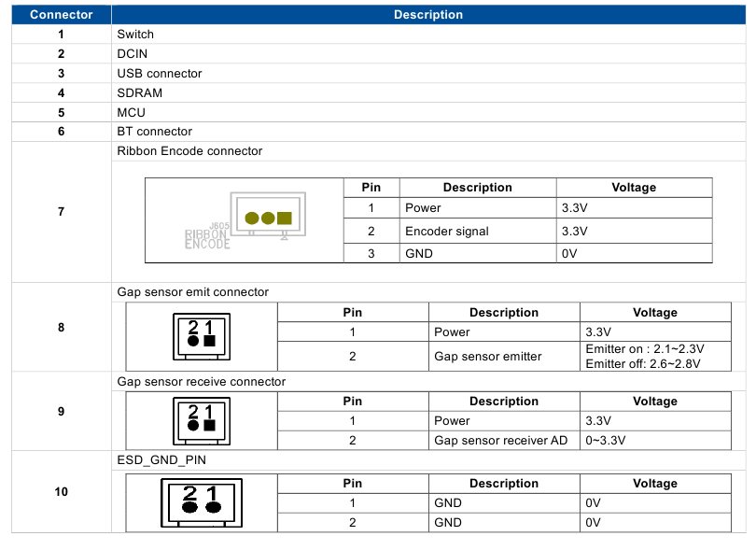Click pin 1 circle on the emit connector icon
This screenshot has height=550, width=756.
[210, 341]
